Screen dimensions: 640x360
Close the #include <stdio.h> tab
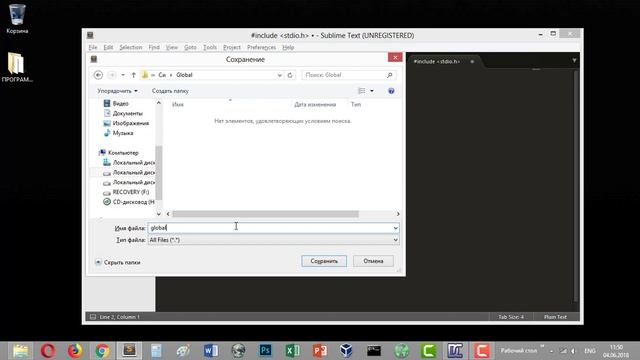(472, 62)
